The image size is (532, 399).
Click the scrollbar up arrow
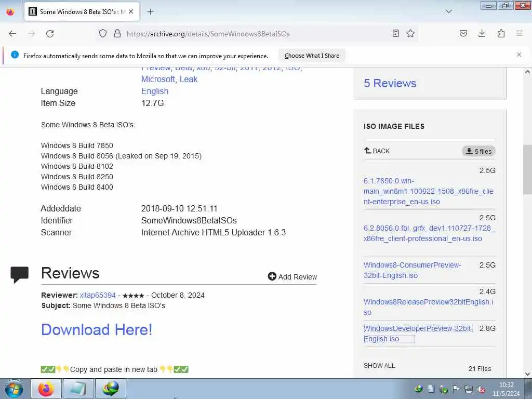[527, 72]
